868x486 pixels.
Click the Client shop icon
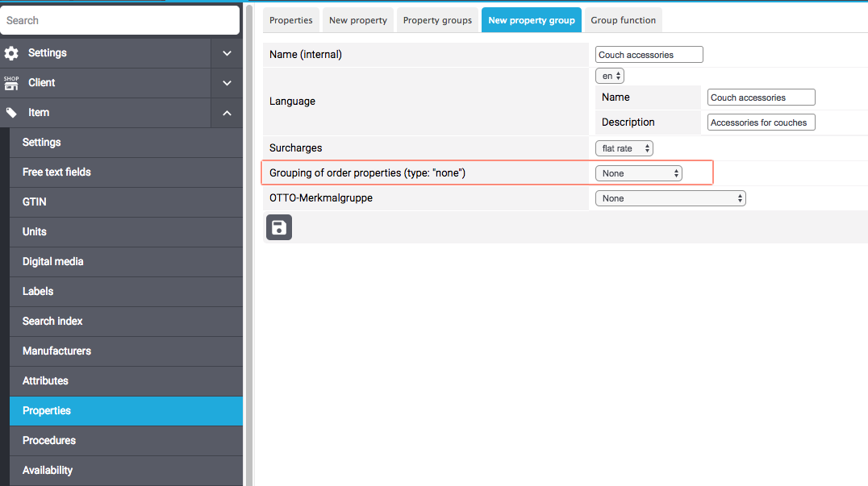point(11,83)
